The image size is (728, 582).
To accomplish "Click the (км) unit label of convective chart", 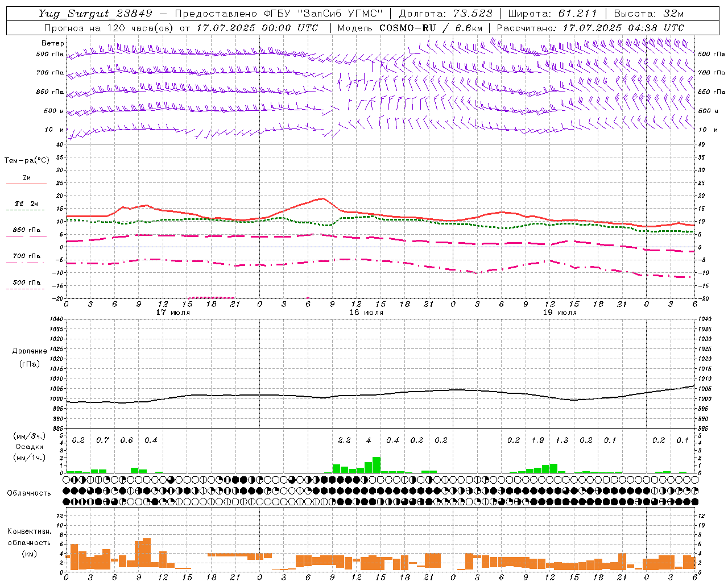I will click(29, 553).
